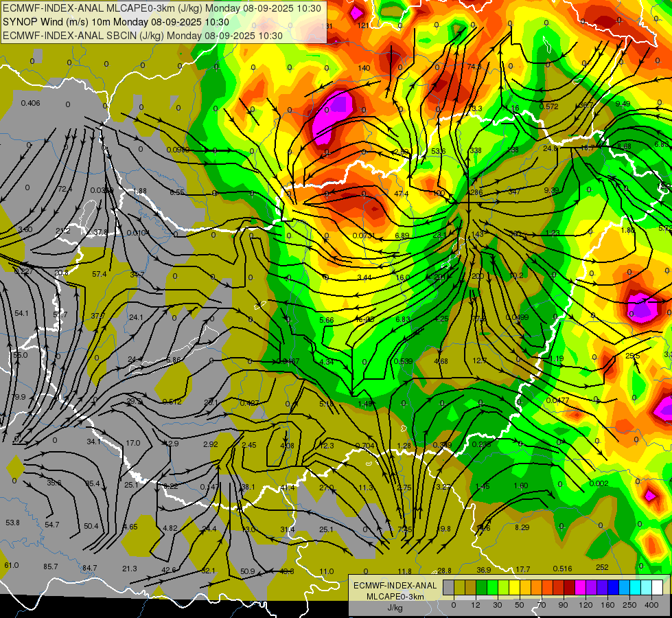Click the map value 9.49
Screen dimensions: 672x618
point(623,104)
